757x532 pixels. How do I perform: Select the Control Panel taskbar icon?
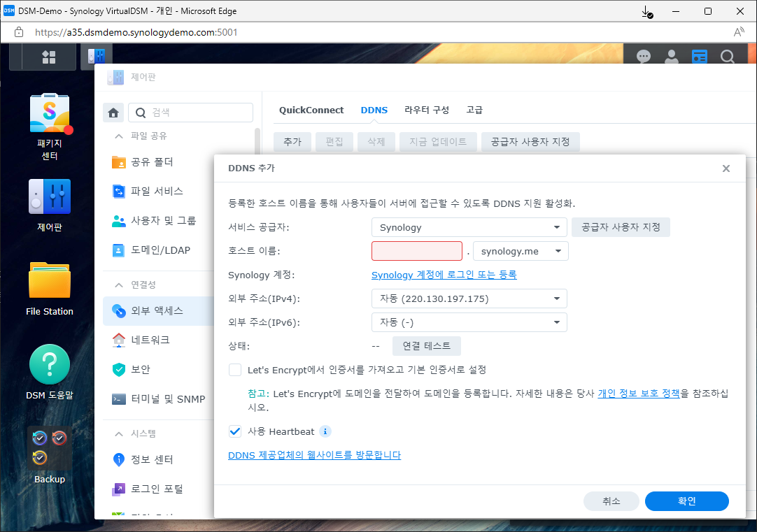pyautogui.click(x=97, y=57)
